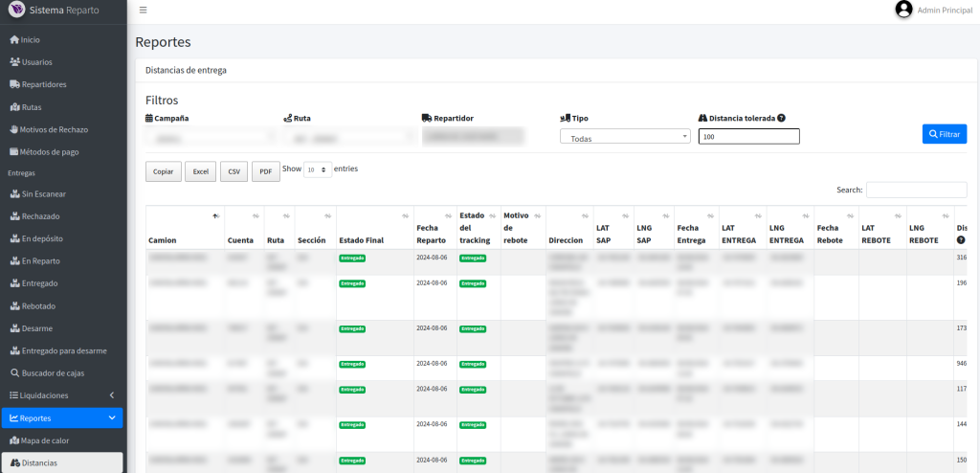This screenshot has width=980, height=473.
Task: Click the Distancias binoculars icon in sidebar
Action: 15,463
